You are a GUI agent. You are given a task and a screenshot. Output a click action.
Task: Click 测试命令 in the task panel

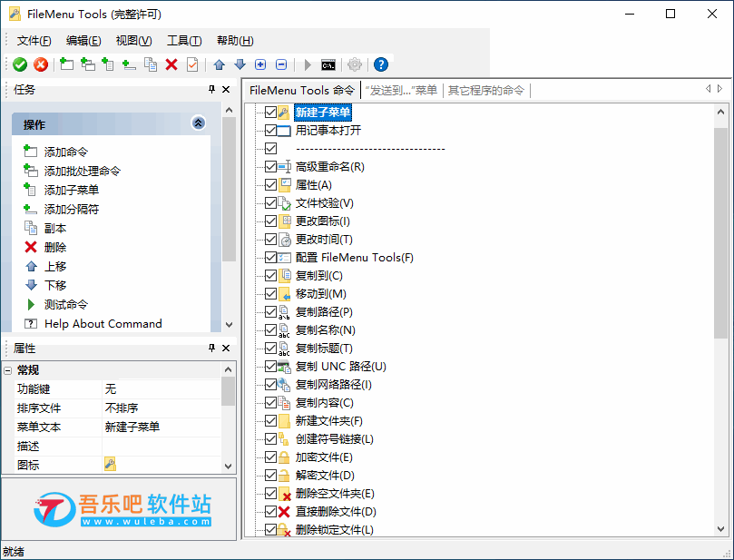(66, 305)
